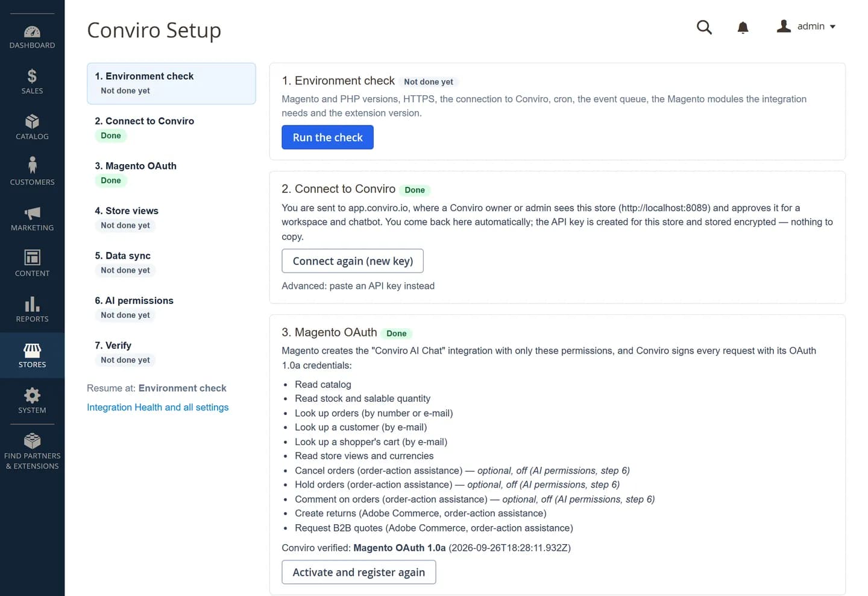Click the Conviro verified timestamp line
The width and height of the screenshot is (868, 596).
point(426,548)
